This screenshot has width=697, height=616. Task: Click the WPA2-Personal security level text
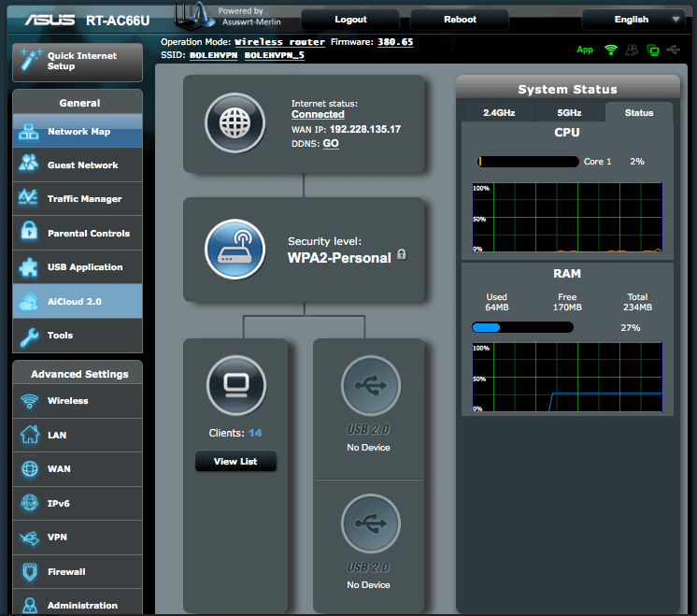point(339,258)
